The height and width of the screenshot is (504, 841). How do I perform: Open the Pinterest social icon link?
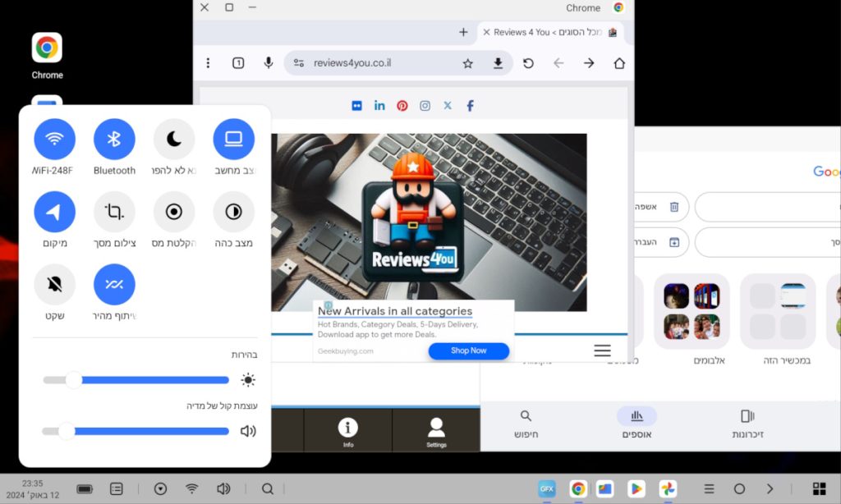402,106
